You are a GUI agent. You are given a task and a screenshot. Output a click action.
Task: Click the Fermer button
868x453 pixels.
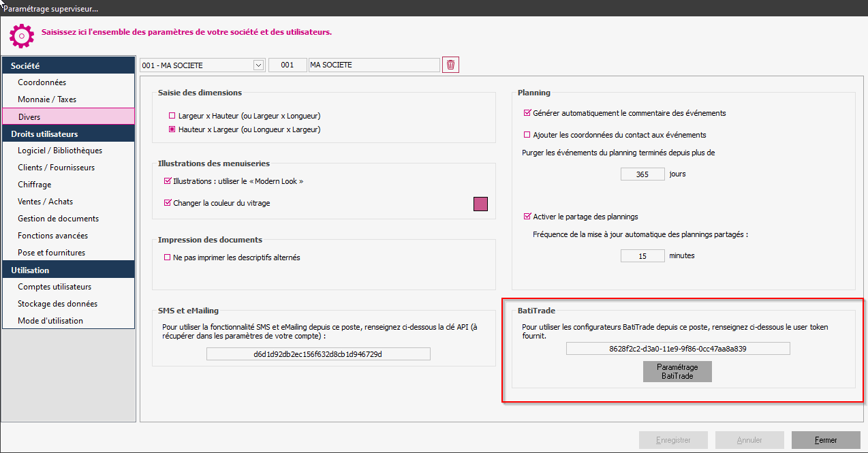coord(826,440)
